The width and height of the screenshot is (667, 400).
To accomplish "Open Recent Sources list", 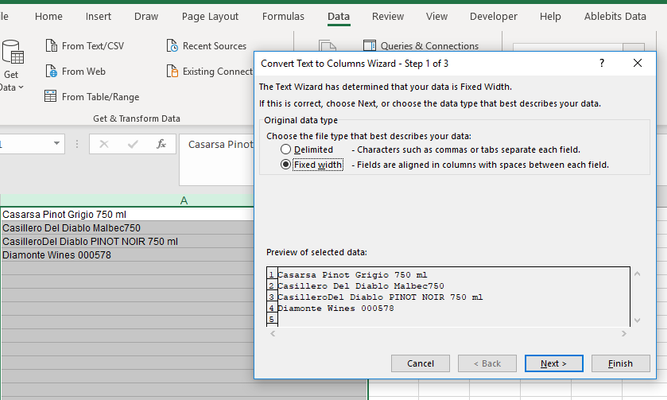I will pyautogui.click(x=206, y=46).
